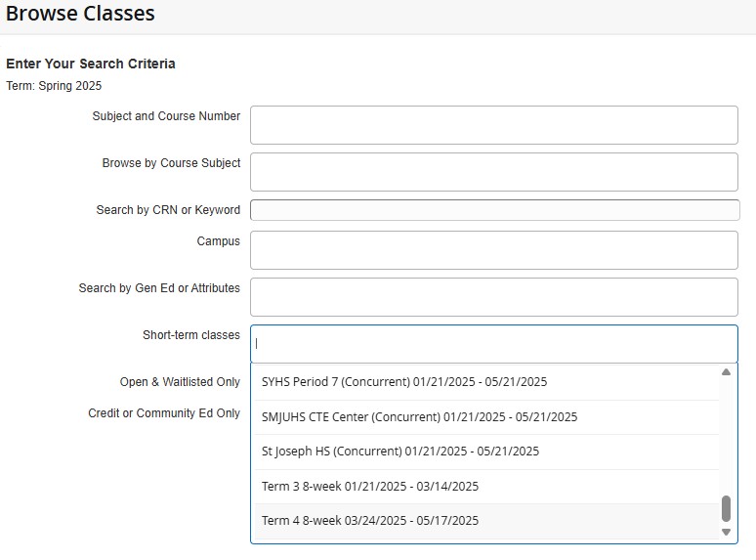Click the dropdown list scroll up arrow

pyautogui.click(x=726, y=372)
